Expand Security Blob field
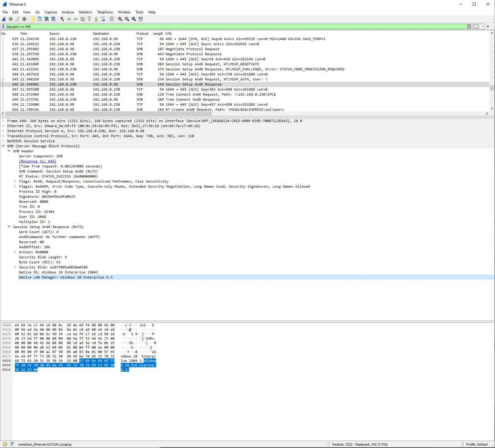 (15, 267)
